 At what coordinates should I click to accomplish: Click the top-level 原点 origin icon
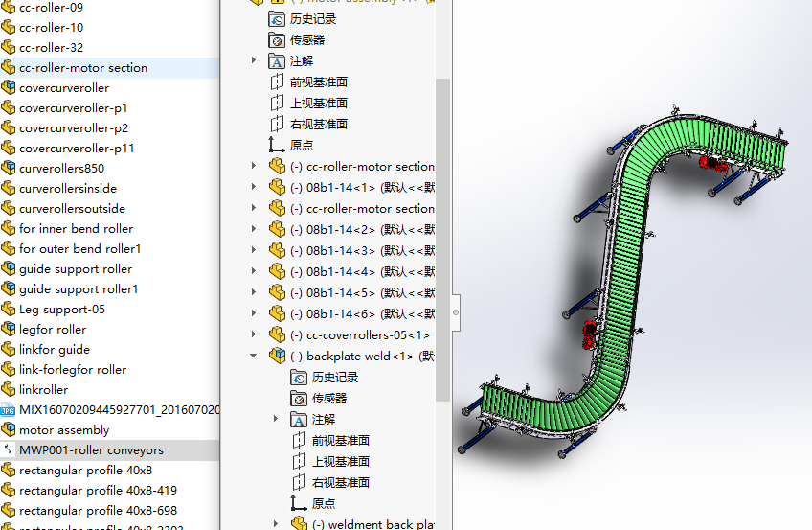click(x=277, y=145)
